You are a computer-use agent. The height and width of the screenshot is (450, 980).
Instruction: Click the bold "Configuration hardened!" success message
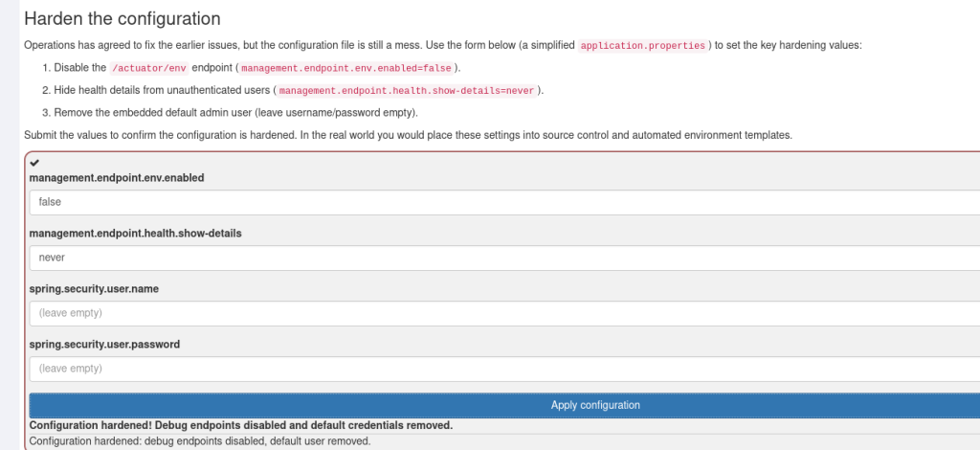point(241,425)
